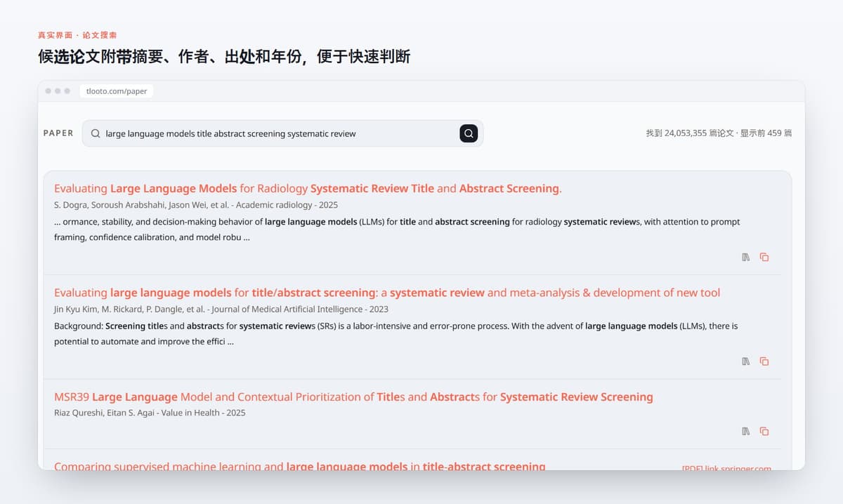Screen dimensions: 843x504
Task: Click the magnifier icon inside the search field
Action: point(96,133)
